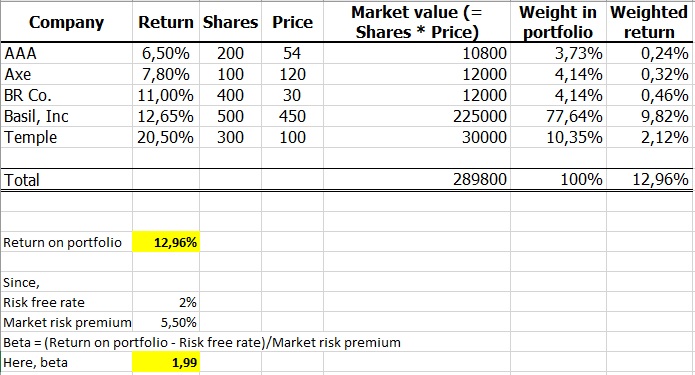The width and height of the screenshot is (695, 375).
Task: Select the Price header cell
Action: click(x=293, y=22)
